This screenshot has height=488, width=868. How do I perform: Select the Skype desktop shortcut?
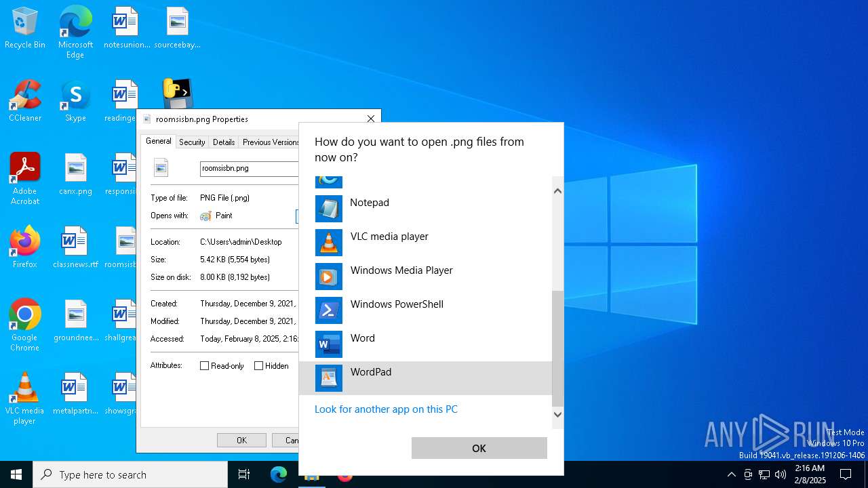click(x=75, y=101)
